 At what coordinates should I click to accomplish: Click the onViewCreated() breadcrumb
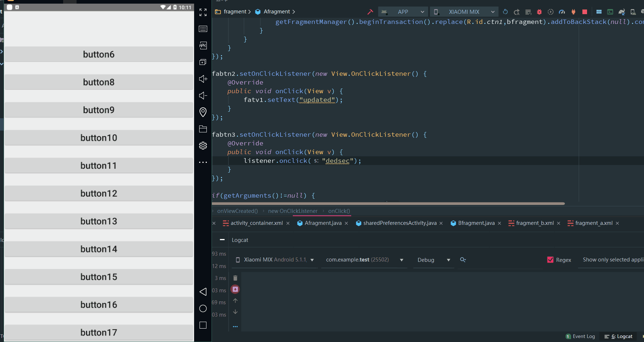click(x=237, y=211)
